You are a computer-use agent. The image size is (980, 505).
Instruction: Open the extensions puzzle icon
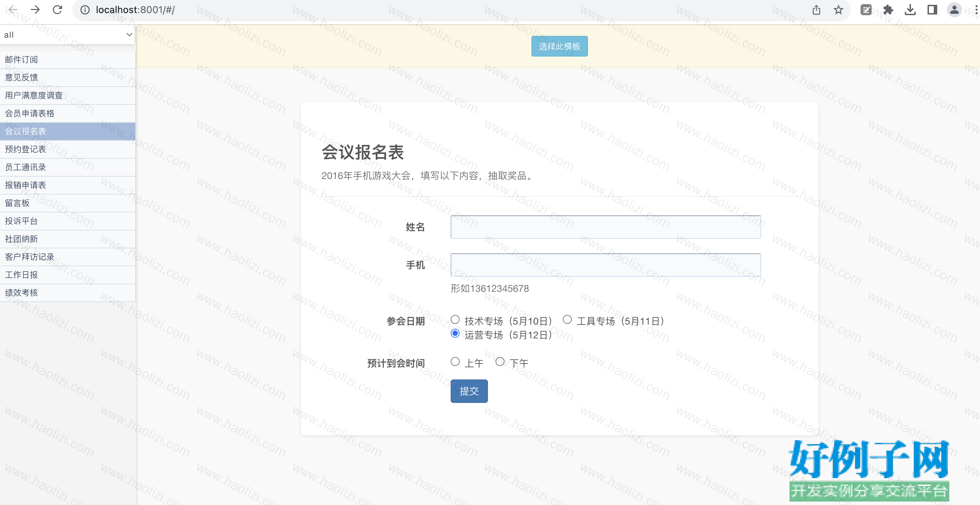click(888, 10)
